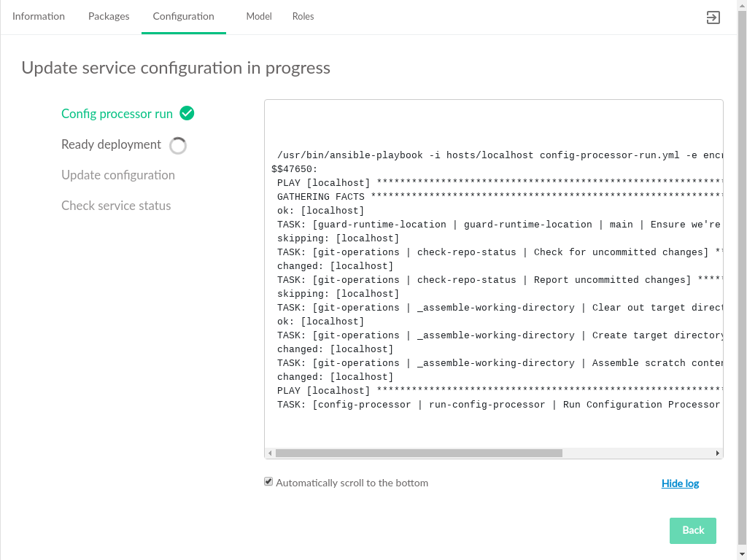The image size is (747, 560).
Task: Switch to the Packages tab
Action: point(109,16)
